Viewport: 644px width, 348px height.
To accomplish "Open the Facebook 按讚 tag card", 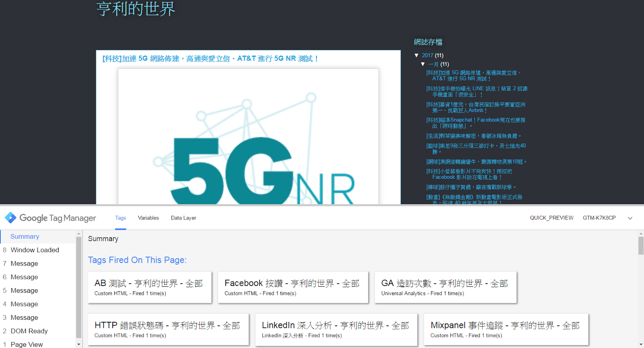I will 293,288.
